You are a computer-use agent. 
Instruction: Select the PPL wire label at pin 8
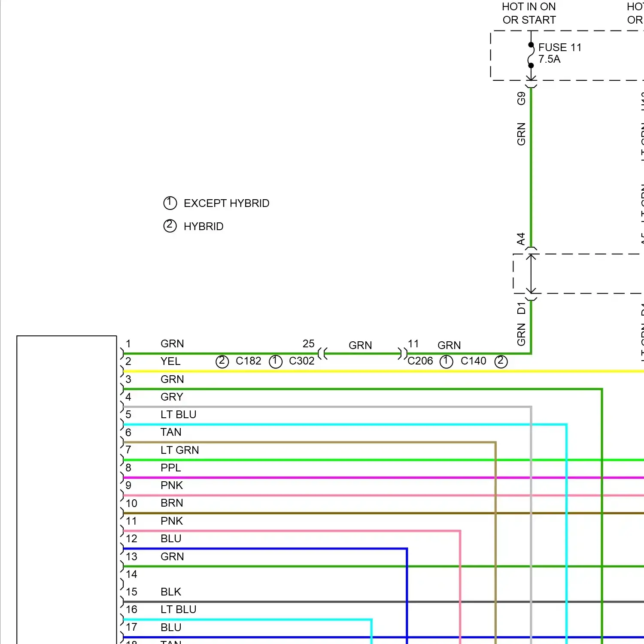(x=171, y=468)
